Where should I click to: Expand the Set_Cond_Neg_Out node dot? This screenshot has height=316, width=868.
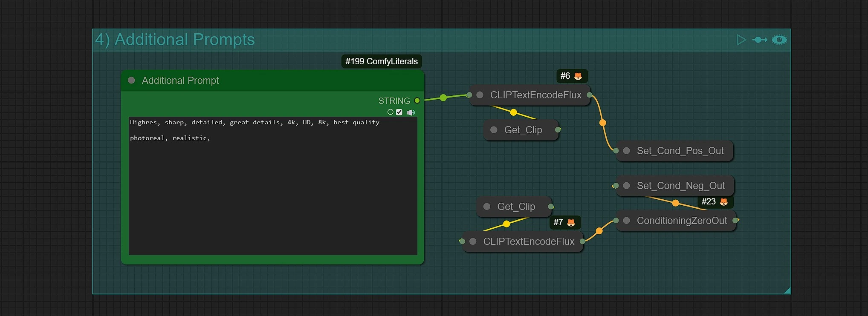coord(626,186)
